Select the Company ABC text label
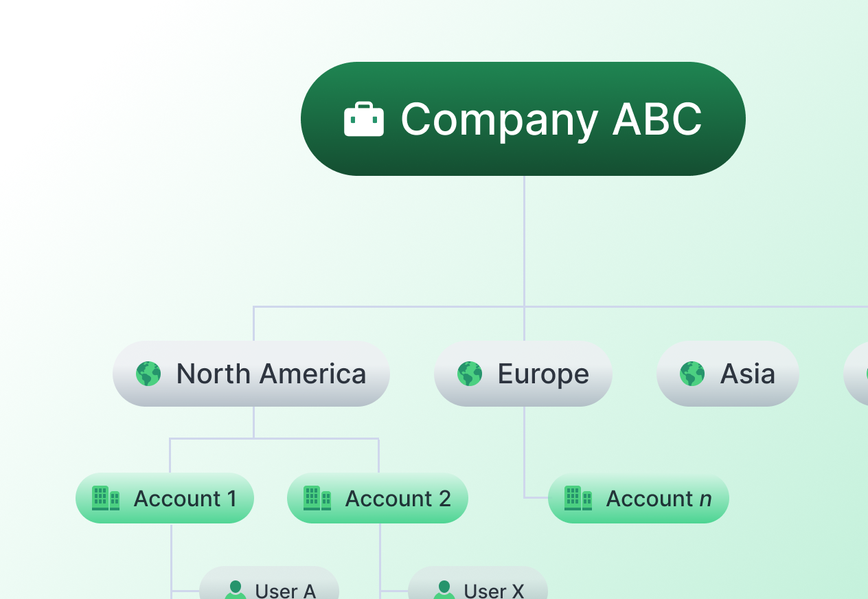Image resolution: width=868 pixels, height=599 pixels. click(551, 120)
